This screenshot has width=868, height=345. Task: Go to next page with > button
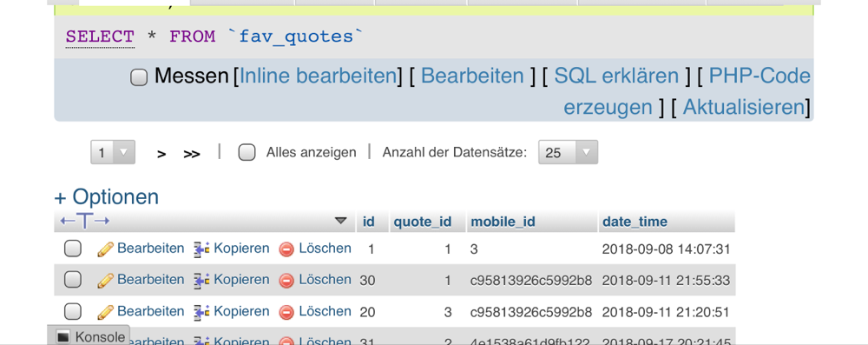(x=161, y=154)
